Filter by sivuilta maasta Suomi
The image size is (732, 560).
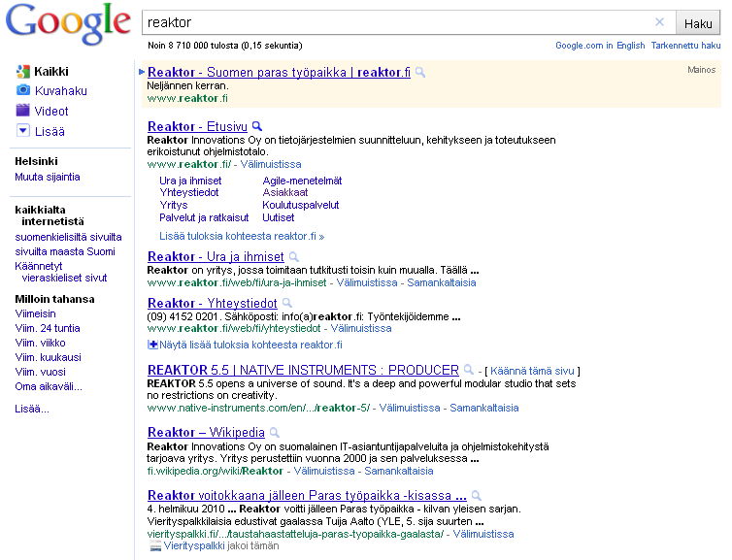(65, 251)
